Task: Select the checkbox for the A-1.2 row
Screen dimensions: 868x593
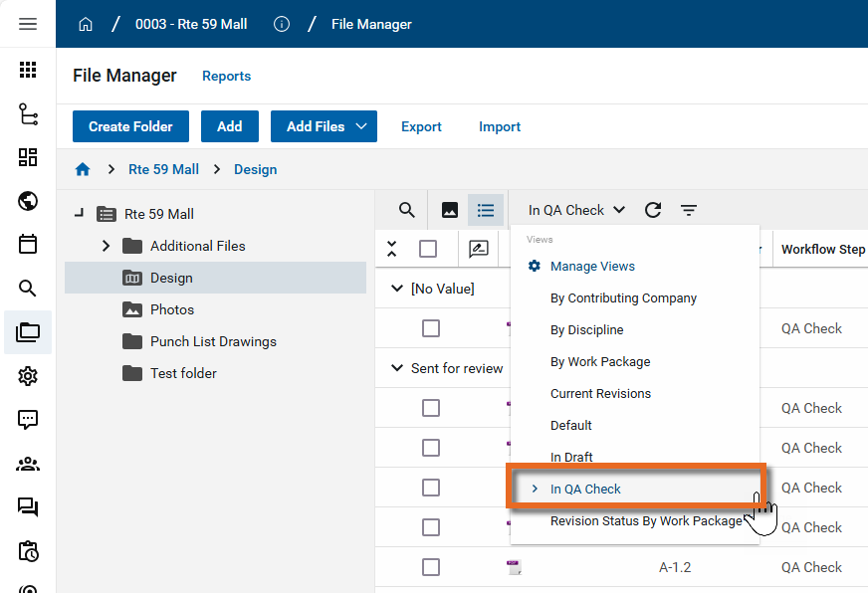Action: pyautogui.click(x=431, y=567)
